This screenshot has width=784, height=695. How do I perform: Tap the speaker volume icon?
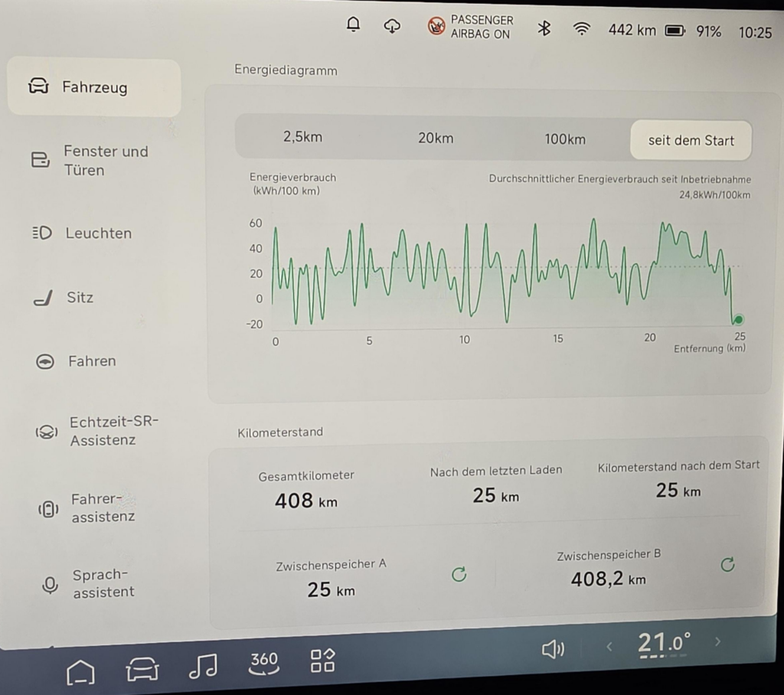click(553, 649)
